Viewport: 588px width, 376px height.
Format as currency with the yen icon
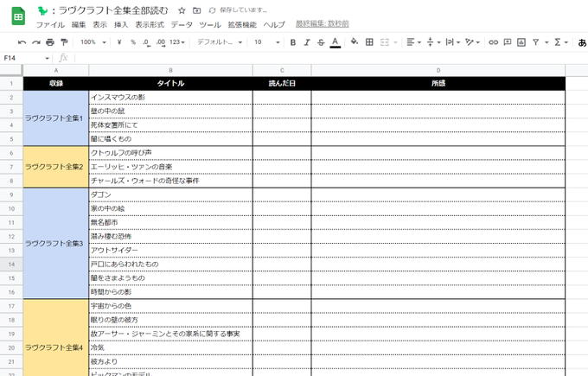pos(119,42)
